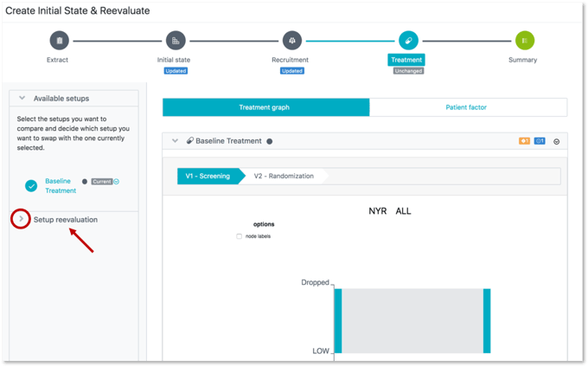Open the Initial state step icon
588x367 pixels.
(x=176, y=41)
